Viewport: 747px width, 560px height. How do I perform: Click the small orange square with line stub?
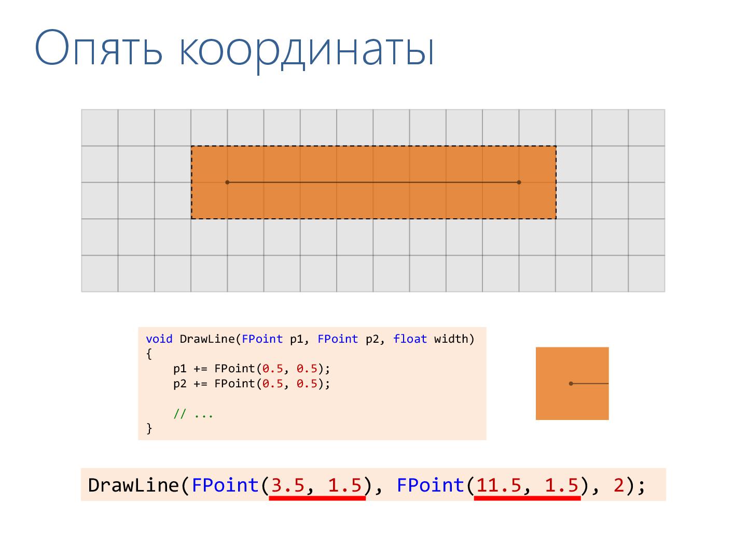tap(572, 384)
